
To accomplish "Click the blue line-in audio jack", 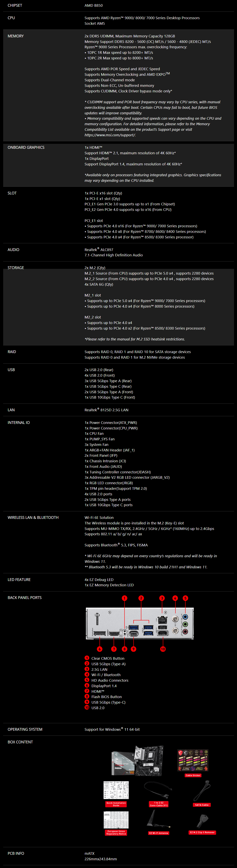I will point(185,617).
